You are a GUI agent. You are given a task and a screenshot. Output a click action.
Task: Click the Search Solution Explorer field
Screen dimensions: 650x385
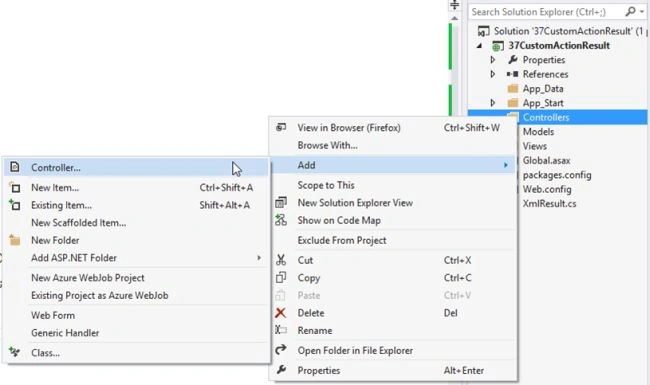point(546,12)
